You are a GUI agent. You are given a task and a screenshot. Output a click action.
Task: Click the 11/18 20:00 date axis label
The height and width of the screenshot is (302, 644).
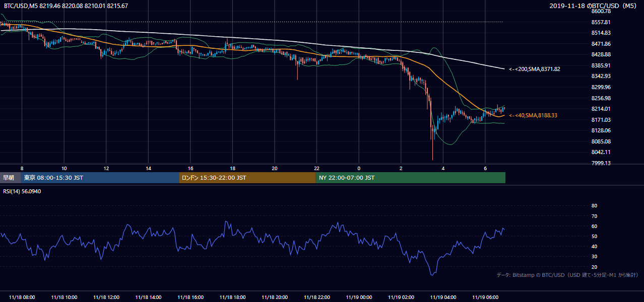tap(275, 297)
